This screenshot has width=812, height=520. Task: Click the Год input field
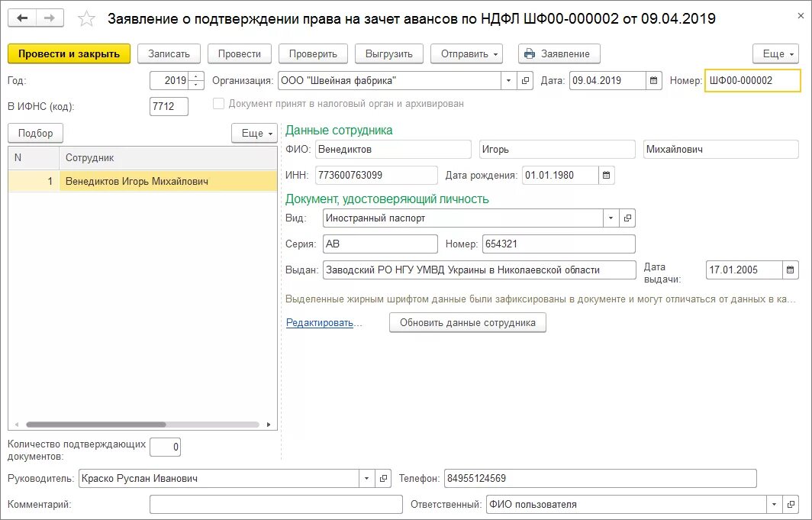click(169, 80)
